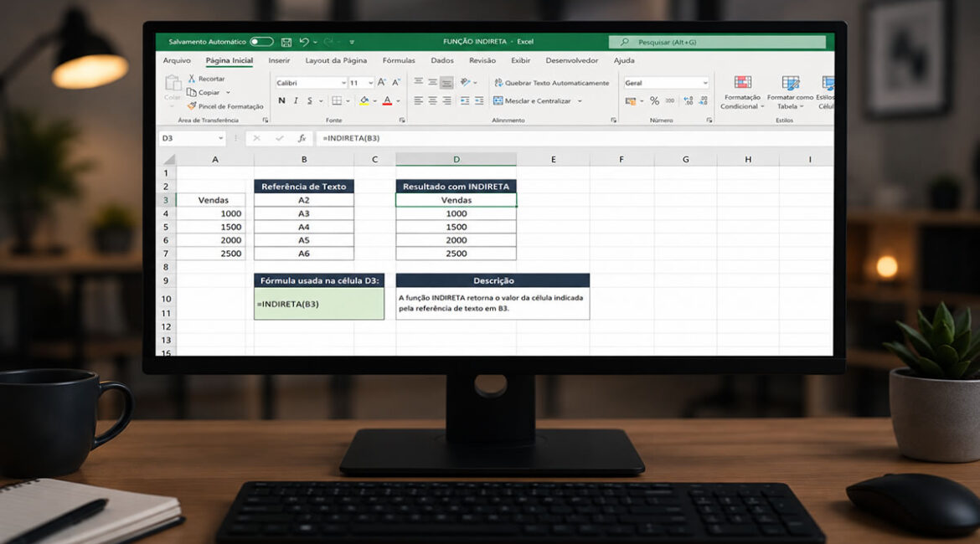The height and width of the screenshot is (544, 980).
Task: Click the accounting currency format icon
Action: pos(630,100)
